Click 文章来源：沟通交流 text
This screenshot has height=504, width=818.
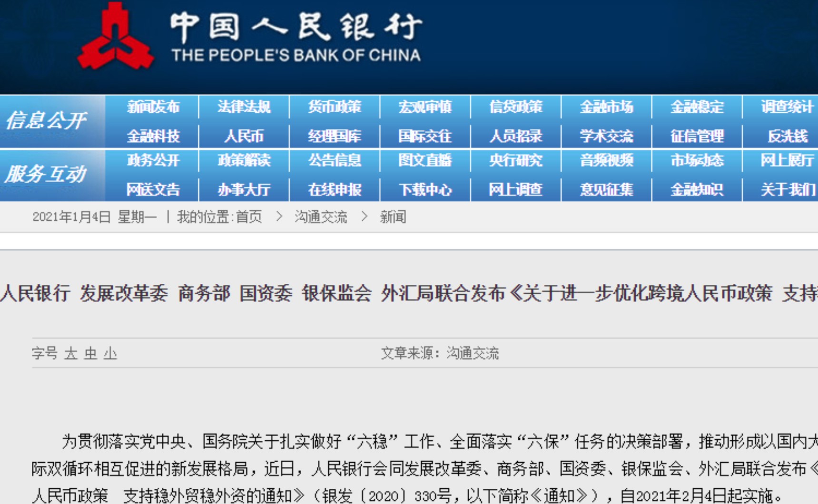pyautogui.click(x=440, y=353)
